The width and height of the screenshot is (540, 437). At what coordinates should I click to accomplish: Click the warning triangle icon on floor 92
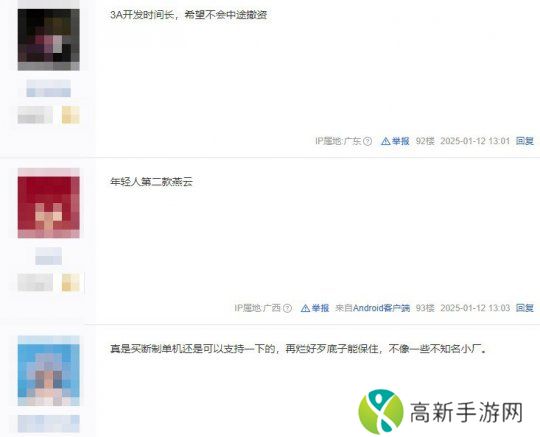click(386, 141)
